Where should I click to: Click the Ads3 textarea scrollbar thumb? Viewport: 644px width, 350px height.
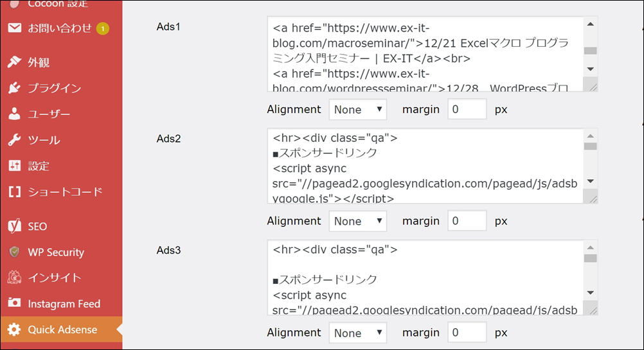[590, 258]
